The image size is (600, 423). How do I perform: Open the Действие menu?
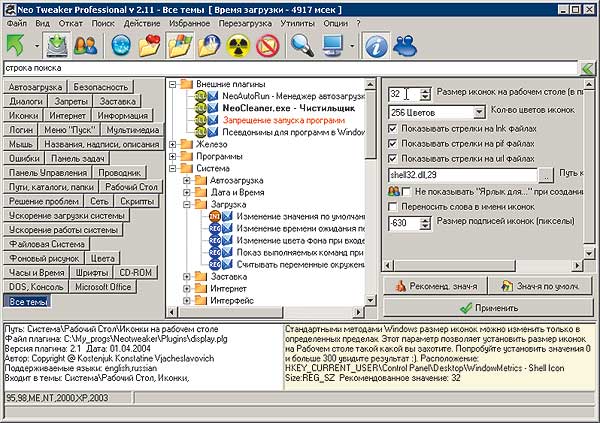click(142, 23)
